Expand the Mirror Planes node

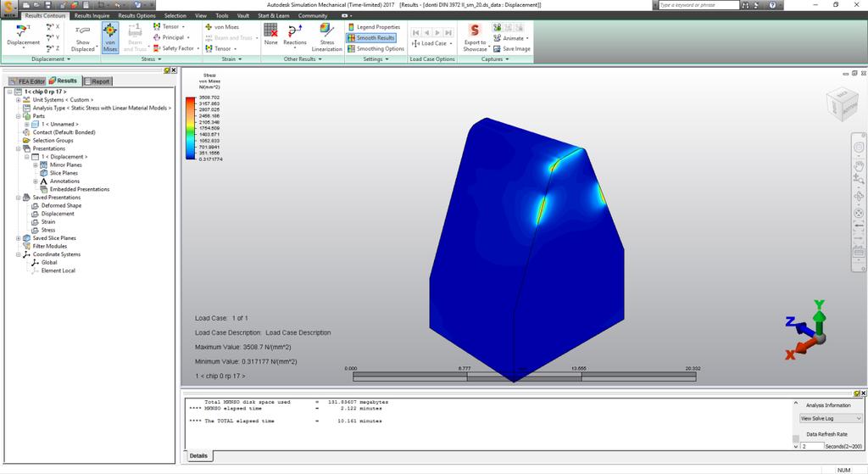(x=36, y=165)
